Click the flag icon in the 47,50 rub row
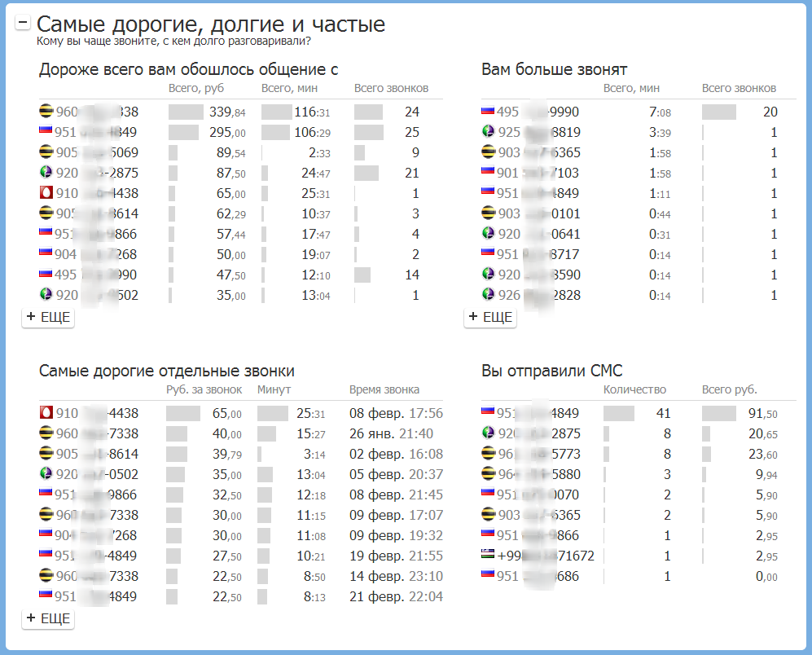This screenshot has width=812, height=655. pos(46,273)
